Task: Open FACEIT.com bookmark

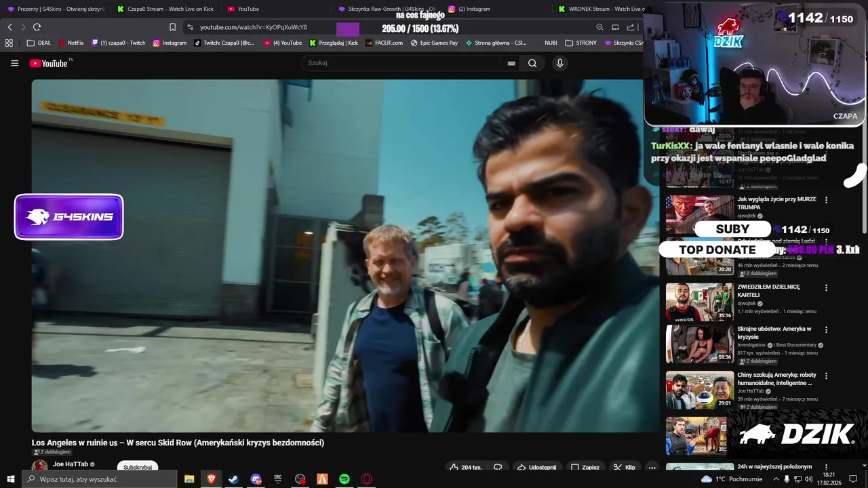Action: (x=384, y=43)
